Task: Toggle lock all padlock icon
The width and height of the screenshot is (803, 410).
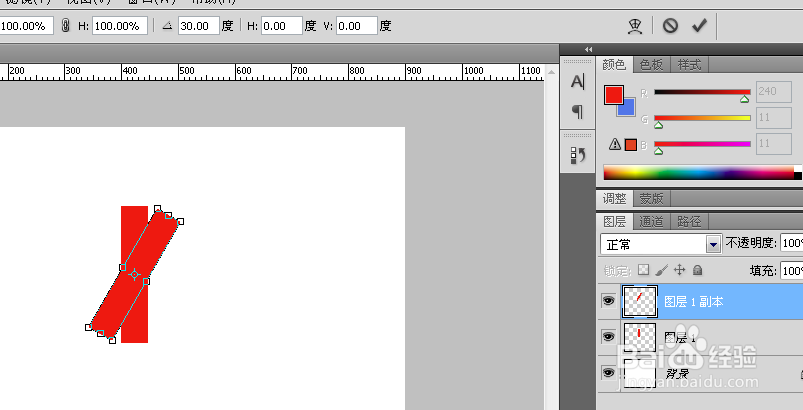Action: pos(697,270)
